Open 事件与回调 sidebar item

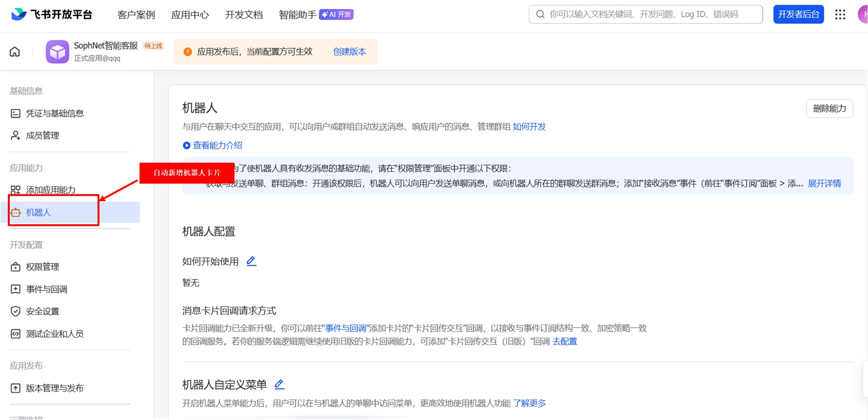point(47,289)
